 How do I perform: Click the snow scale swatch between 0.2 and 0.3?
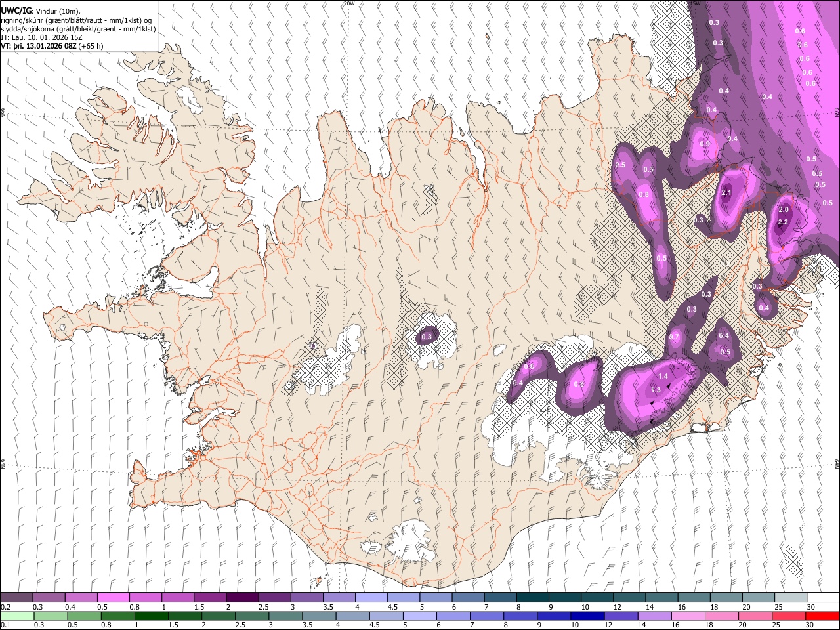click(16, 598)
